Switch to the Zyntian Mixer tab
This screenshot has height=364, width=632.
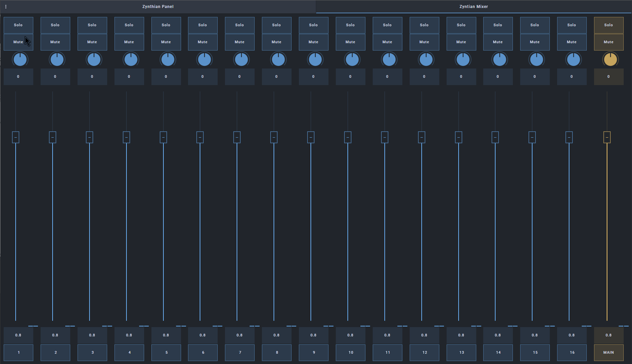474,7
